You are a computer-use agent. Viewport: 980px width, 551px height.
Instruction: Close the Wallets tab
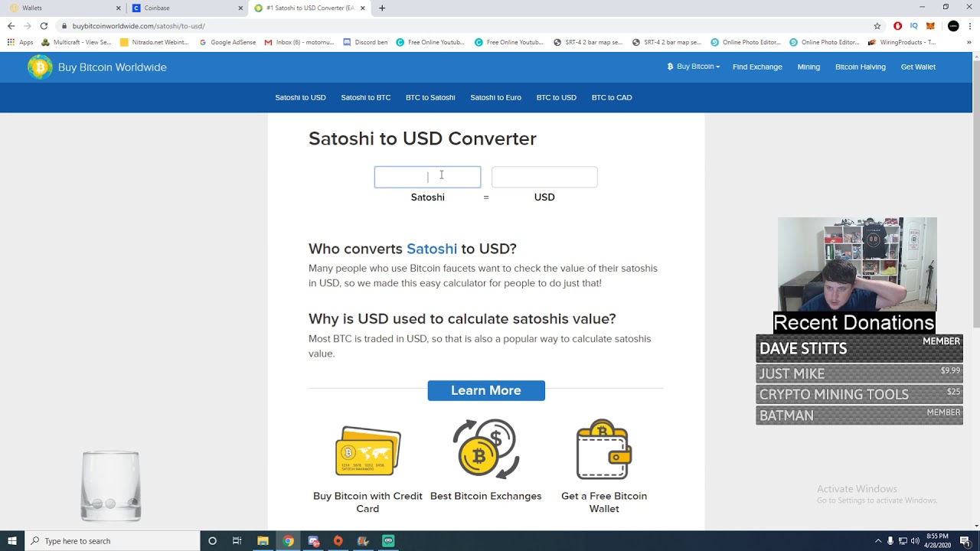[x=119, y=8]
